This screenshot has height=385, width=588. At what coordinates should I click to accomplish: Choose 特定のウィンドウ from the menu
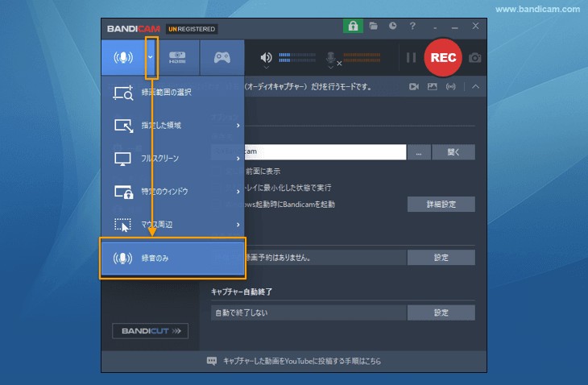(172, 191)
